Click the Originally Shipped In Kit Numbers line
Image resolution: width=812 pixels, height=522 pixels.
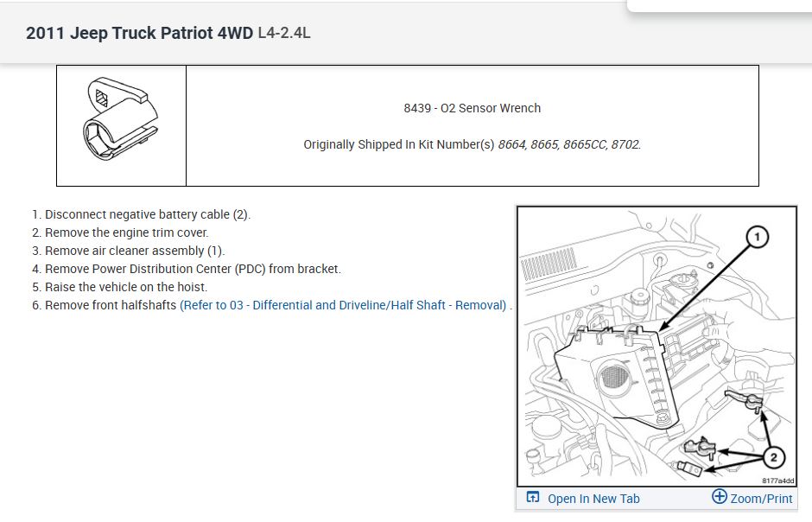coord(472,144)
